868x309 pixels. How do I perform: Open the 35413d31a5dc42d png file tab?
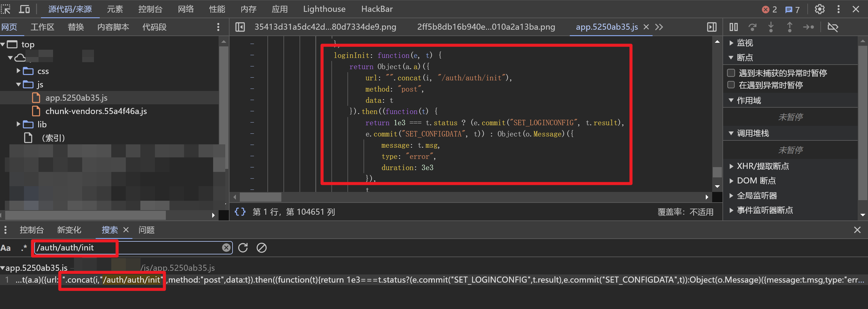coord(325,27)
